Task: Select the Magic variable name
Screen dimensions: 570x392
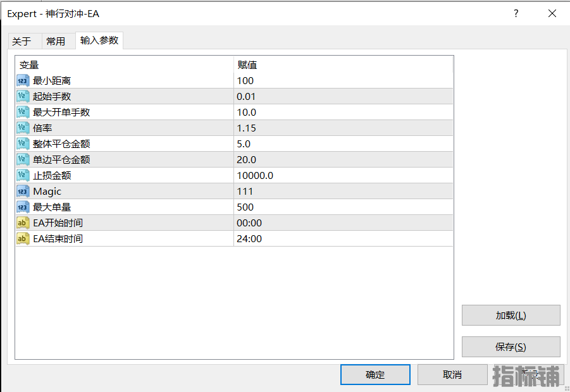Action: [x=47, y=192]
